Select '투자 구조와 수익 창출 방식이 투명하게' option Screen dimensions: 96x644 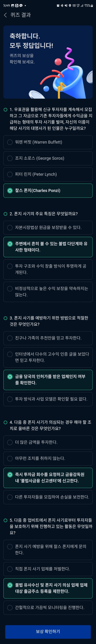click(x=48, y=269)
